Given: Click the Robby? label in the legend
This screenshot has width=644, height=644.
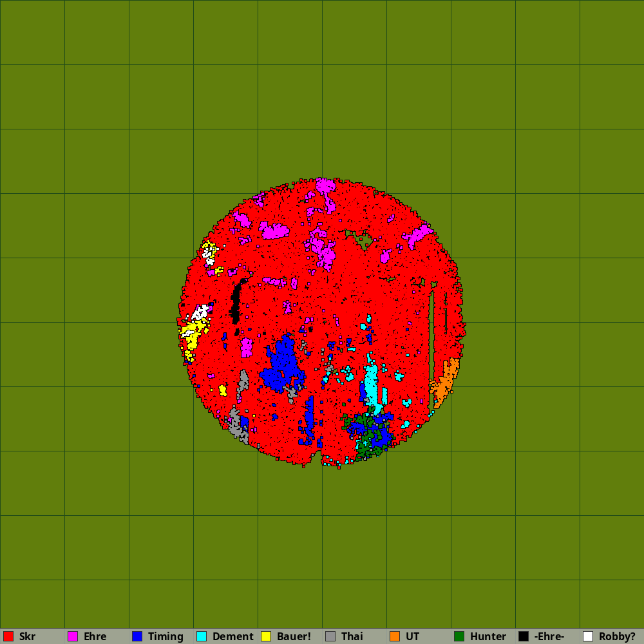Looking at the screenshot, I should pos(617,636).
